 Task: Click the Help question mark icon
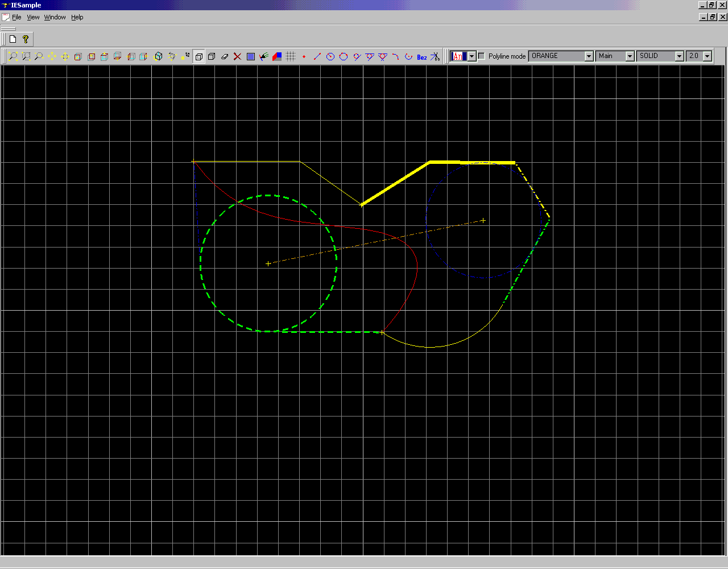[x=26, y=39]
